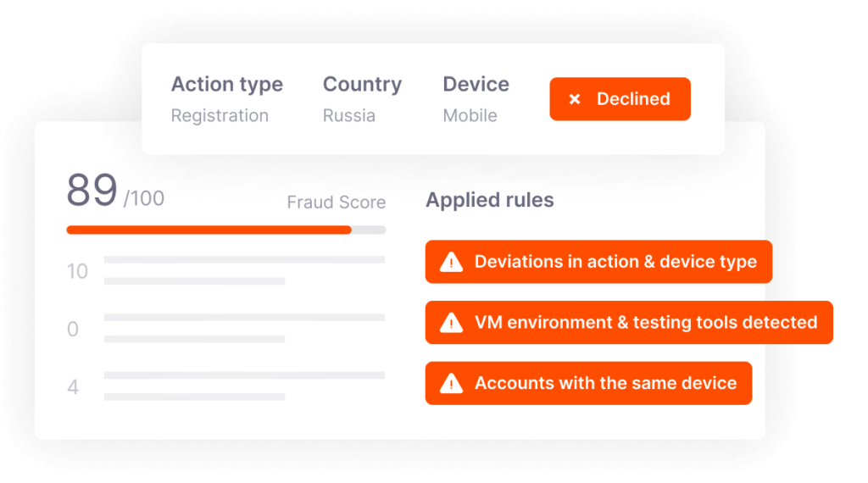Screen dimensions: 868x483
Task: Open VM environment & testing tools detected rule
Action: 629,323
